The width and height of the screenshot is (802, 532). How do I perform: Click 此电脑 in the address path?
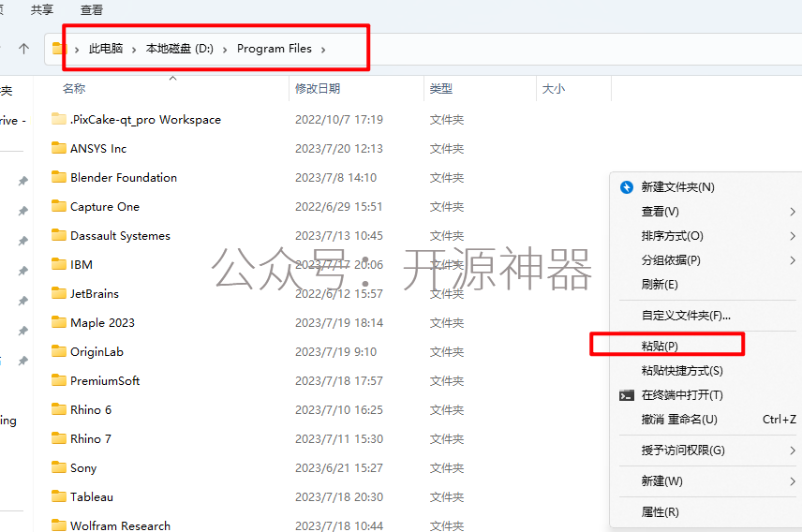(105, 49)
